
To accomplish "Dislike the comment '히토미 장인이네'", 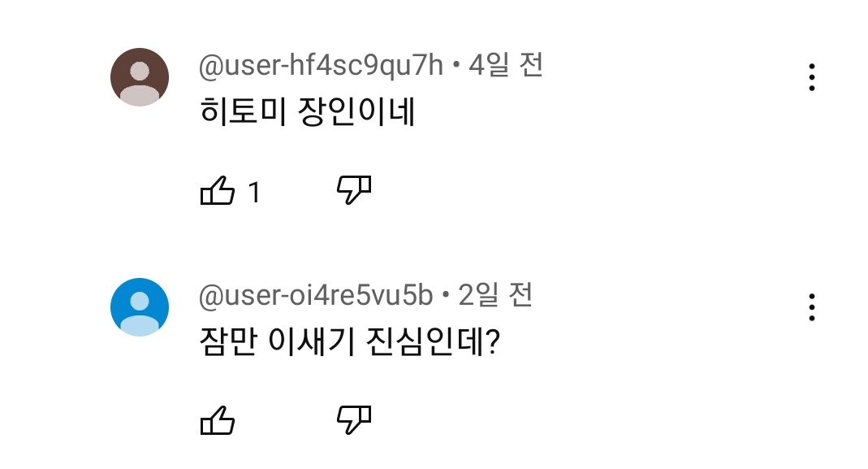I will pyautogui.click(x=354, y=190).
